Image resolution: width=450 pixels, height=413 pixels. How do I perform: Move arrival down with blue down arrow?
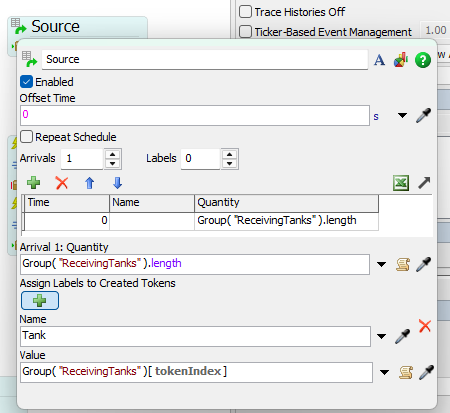point(117,183)
